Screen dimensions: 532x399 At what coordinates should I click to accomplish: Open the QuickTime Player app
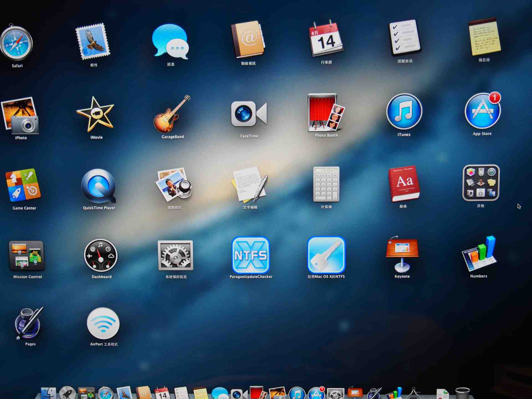tap(99, 186)
